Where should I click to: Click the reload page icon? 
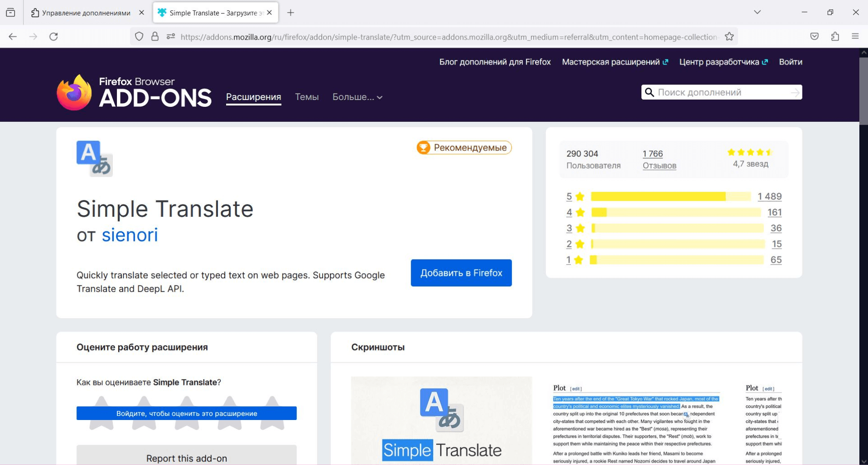coord(54,37)
